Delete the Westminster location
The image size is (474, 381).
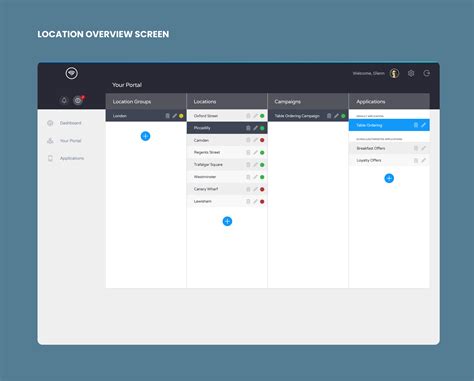(248, 177)
